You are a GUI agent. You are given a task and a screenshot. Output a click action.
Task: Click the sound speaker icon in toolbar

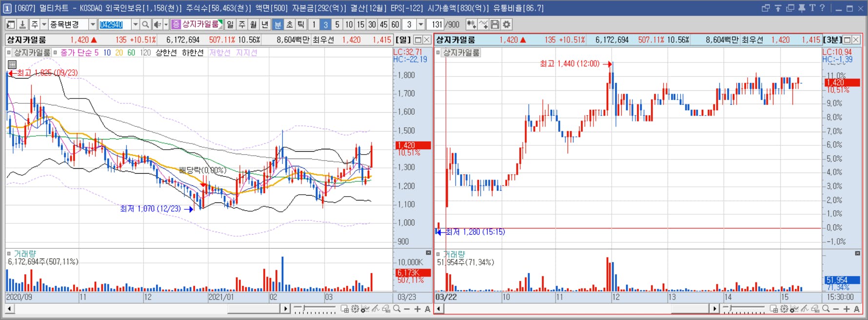pos(157,24)
